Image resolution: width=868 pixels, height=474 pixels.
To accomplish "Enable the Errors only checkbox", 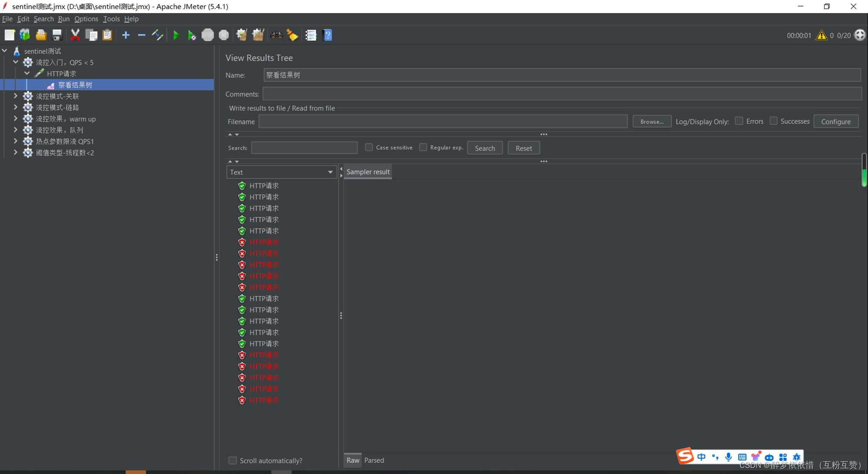I will pos(739,121).
